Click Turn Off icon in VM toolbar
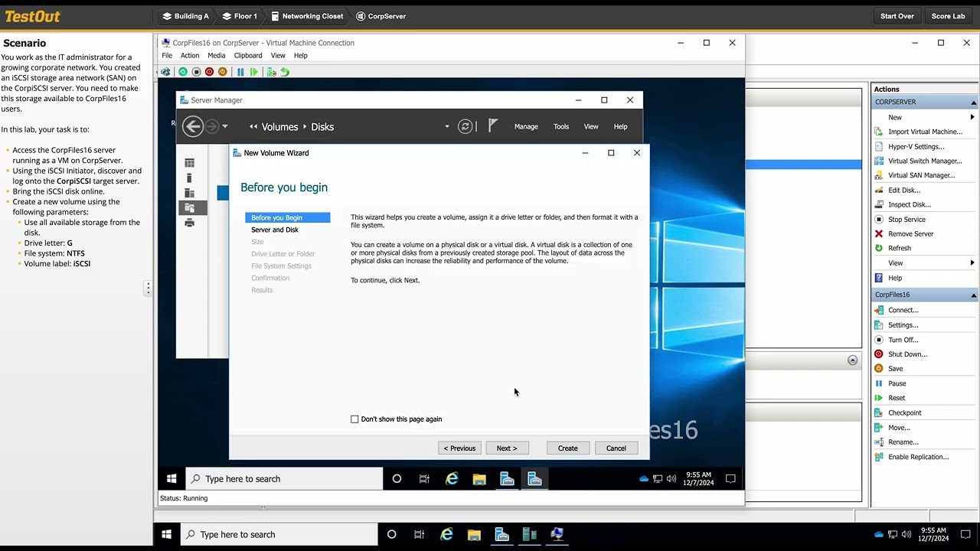The height and width of the screenshot is (551, 980). [196, 72]
